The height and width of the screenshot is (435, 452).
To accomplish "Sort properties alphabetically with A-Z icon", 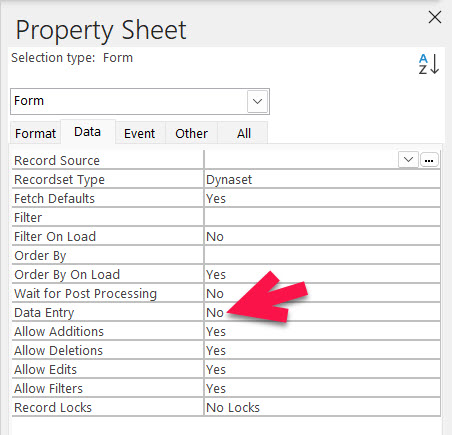I will click(429, 64).
